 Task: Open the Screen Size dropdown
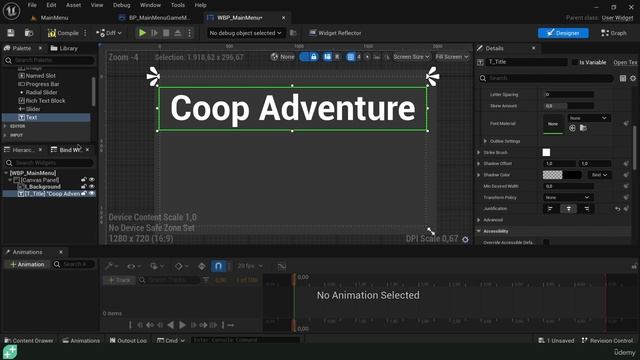pyautogui.click(x=411, y=57)
